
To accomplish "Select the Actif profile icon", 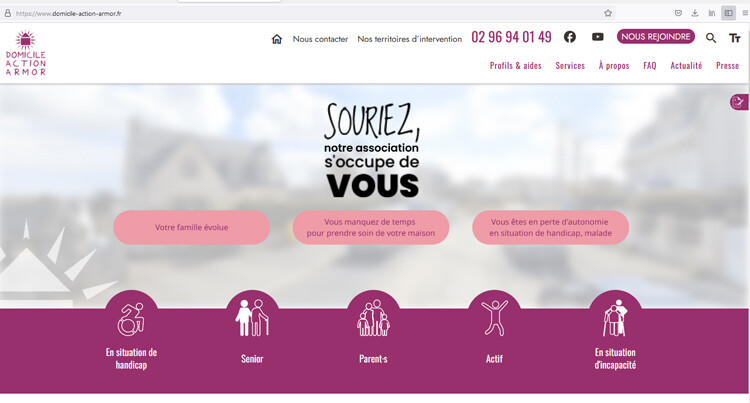I will 494,318.
